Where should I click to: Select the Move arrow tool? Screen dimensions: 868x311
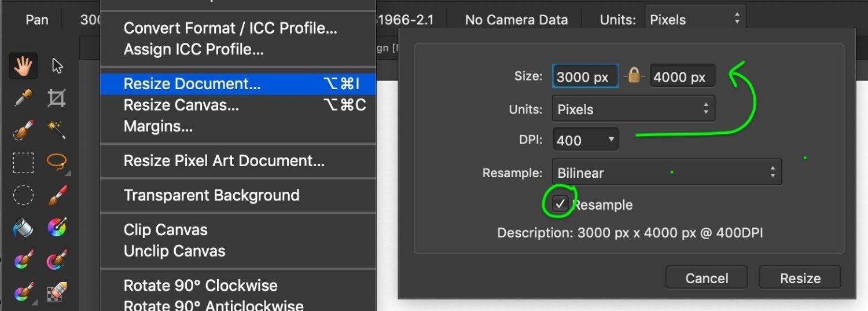pyautogui.click(x=57, y=66)
